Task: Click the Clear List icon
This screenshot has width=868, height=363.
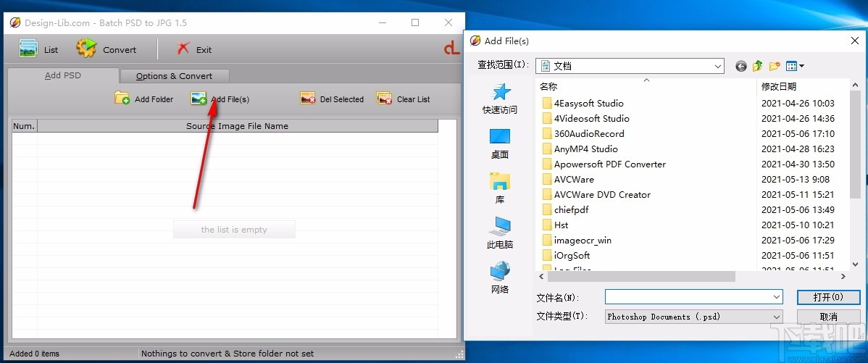Action: [384, 99]
